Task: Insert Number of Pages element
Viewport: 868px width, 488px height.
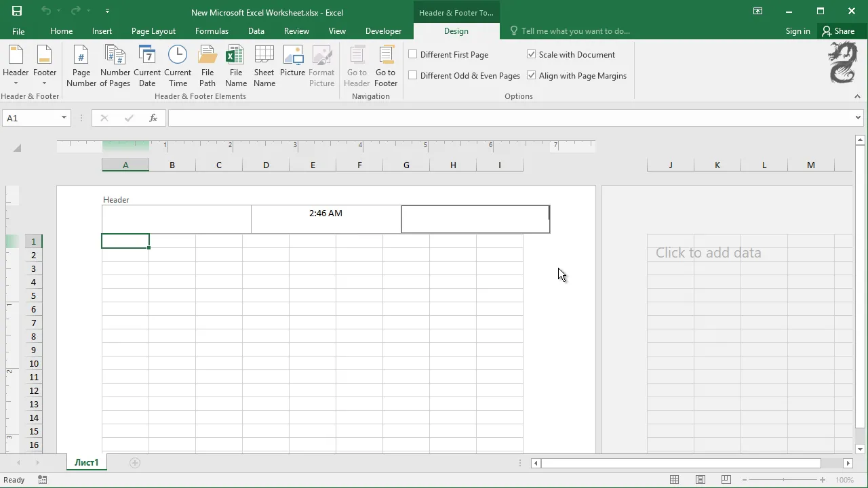Action: click(x=115, y=66)
